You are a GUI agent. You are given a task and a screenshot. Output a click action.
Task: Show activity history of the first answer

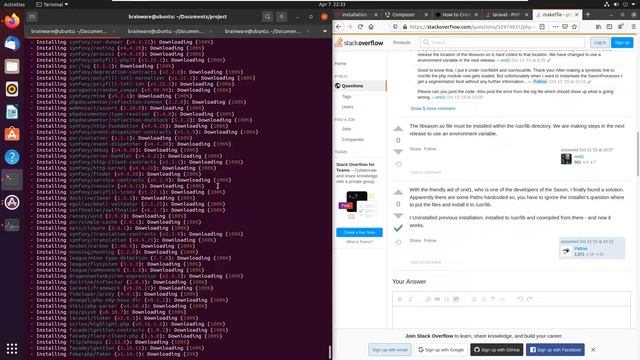click(398, 164)
